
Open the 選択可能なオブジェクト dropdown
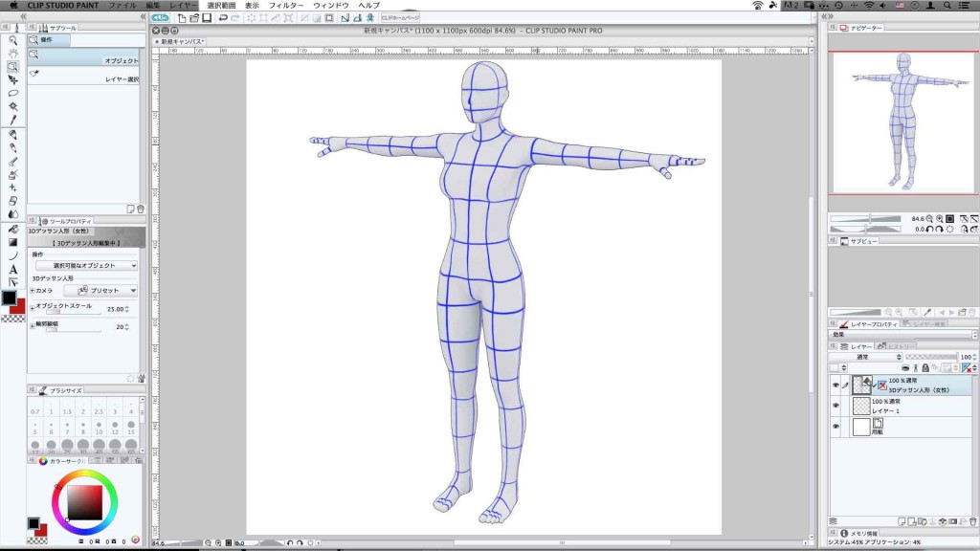coord(85,264)
